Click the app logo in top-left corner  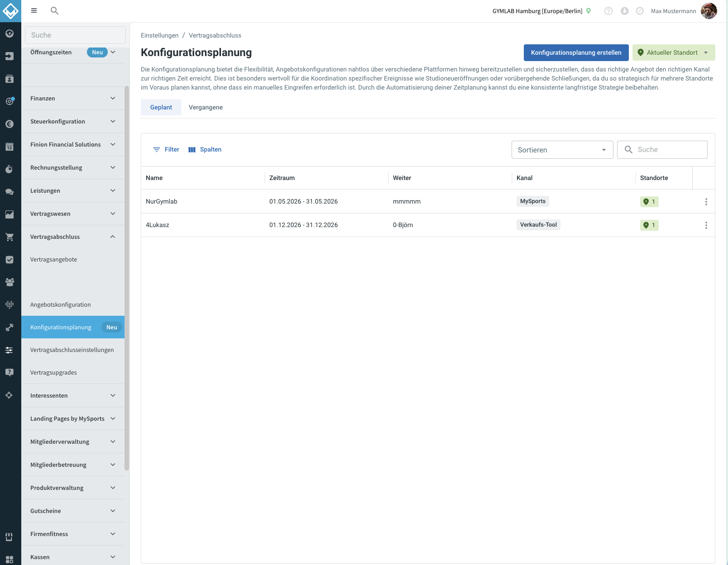(x=10, y=11)
